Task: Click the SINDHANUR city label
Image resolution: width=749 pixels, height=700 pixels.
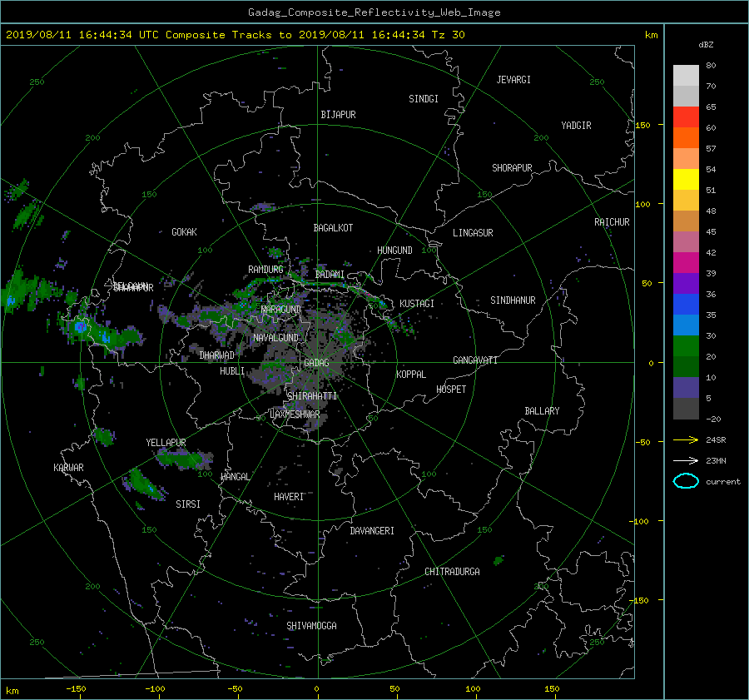Action: [x=513, y=300]
